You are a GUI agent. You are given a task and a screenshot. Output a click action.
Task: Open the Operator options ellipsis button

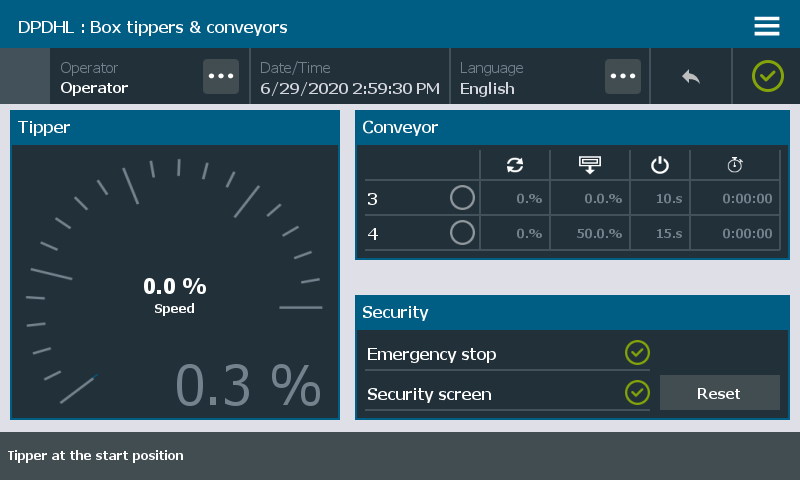[x=221, y=77]
